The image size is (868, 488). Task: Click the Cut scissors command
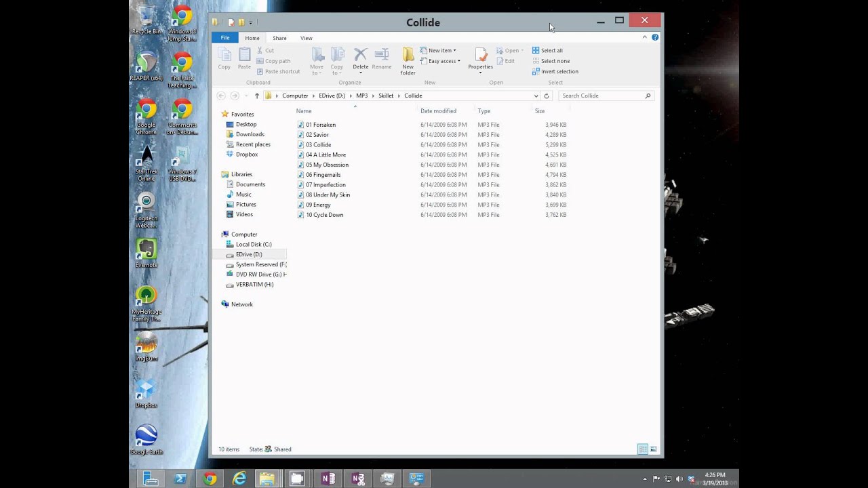coord(265,50)
